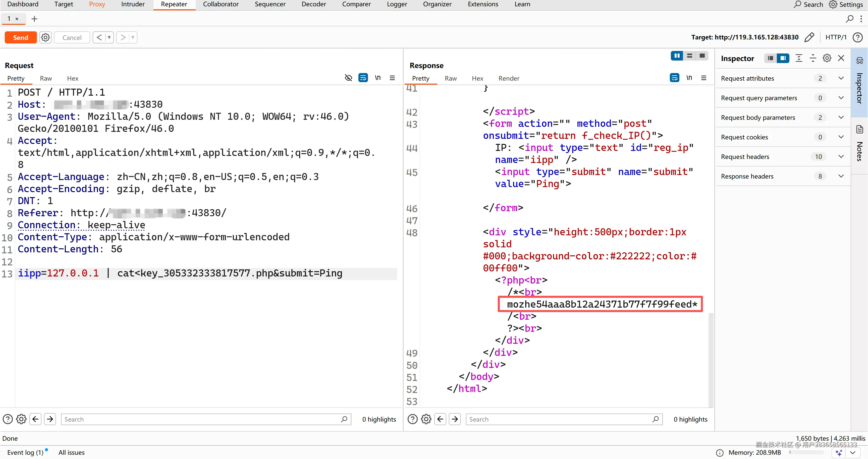Switch to the Intruder tab

click(133, 4)
